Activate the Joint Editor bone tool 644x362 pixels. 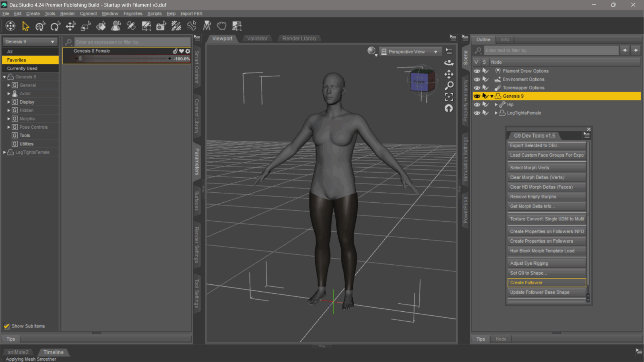pos(192,26)
